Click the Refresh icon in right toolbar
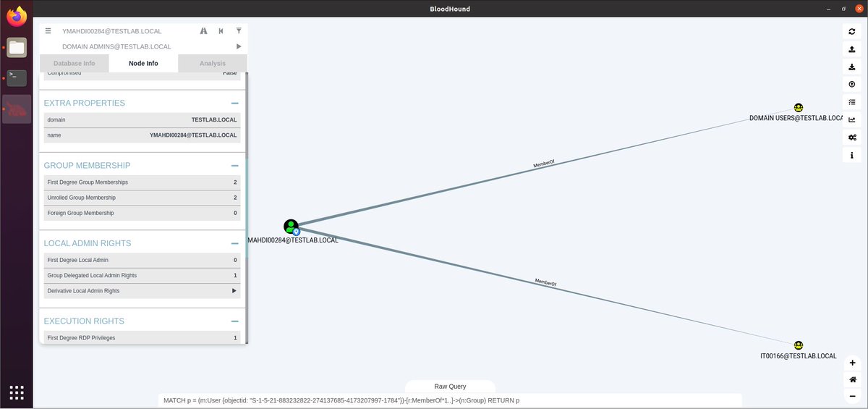The width and height of the screenshot is (868, 409). [x=852, y=32]
